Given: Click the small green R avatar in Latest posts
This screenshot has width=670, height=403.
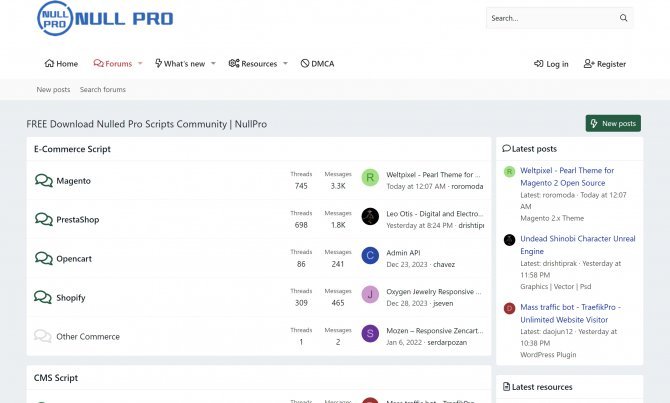Looking at the screenshot, I should (509, 171).
